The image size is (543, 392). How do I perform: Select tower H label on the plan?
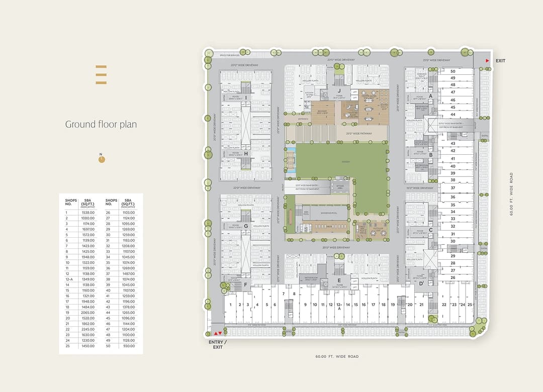point(246,154)
